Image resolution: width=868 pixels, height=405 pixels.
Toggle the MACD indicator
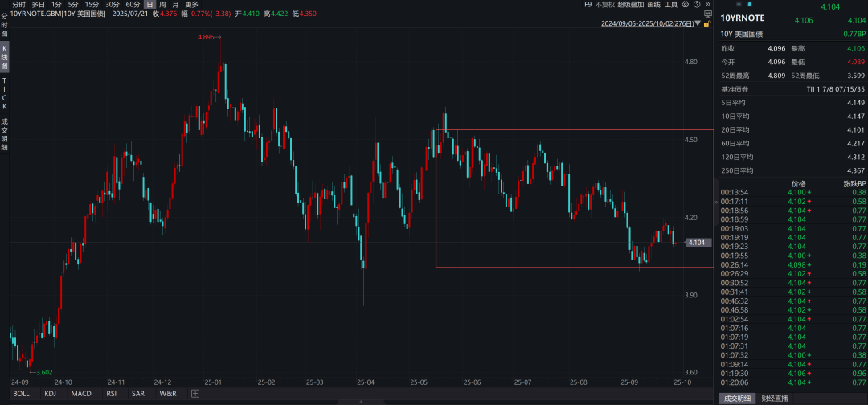point(81,394)
